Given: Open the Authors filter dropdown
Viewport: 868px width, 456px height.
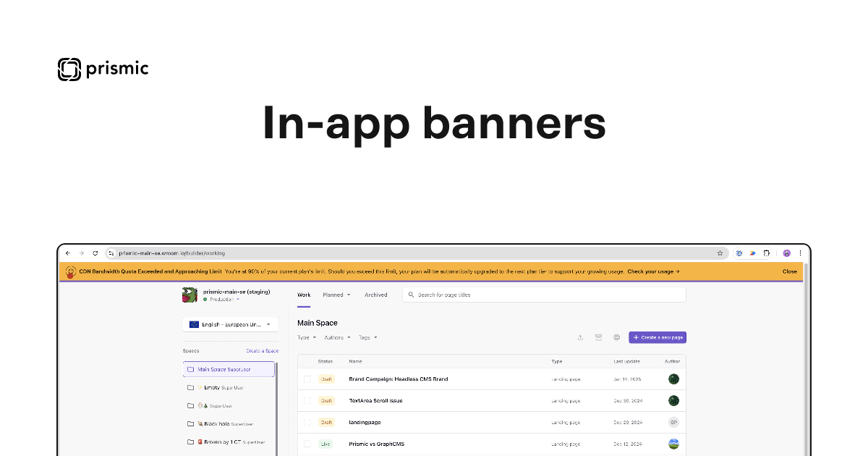Looking at the screenshot, I should click(336, 337).
